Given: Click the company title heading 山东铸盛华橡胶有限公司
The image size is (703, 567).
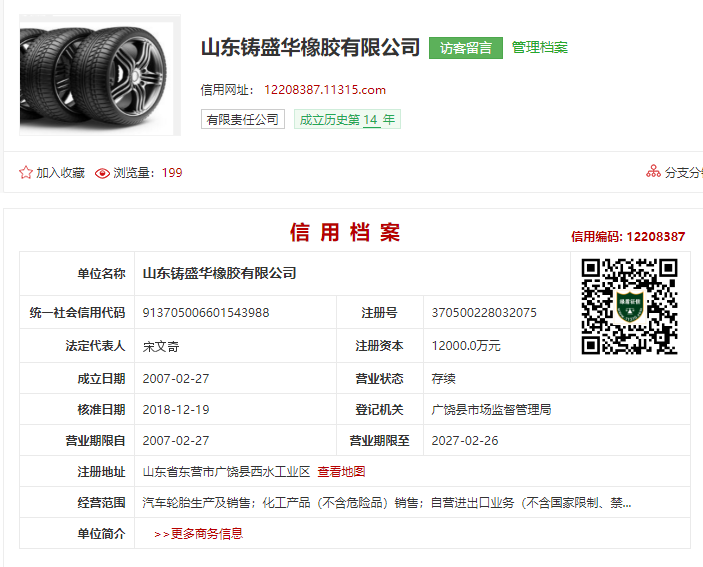Looking at the screenshot, I should coord(310,48).
